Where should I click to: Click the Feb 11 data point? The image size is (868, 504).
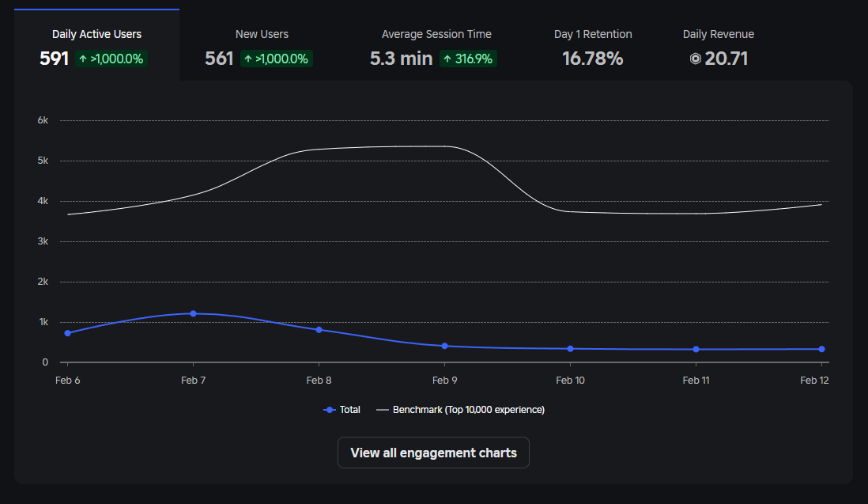[696, 349]
